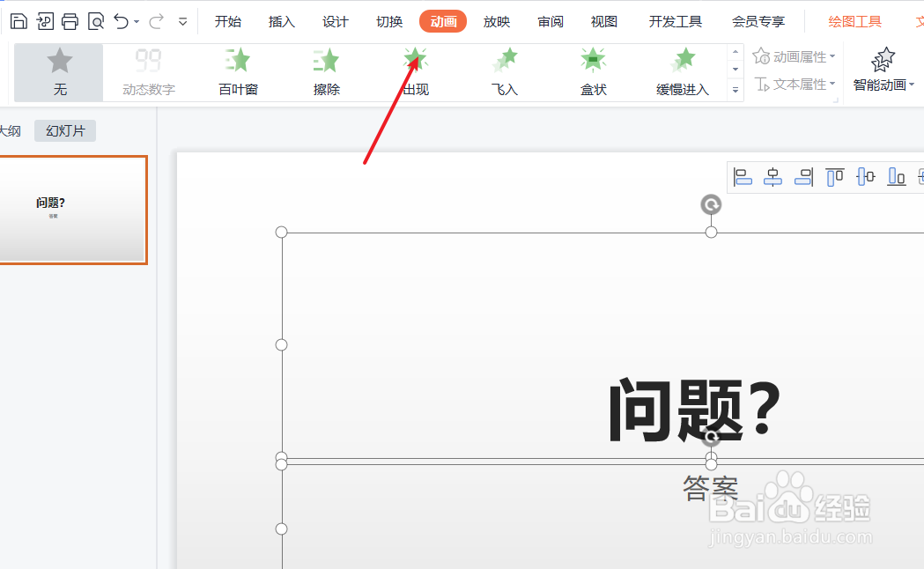The height and width of the screenshot is (569, 924).
Task: Click the Align Right icon
Action: point(803,177)
